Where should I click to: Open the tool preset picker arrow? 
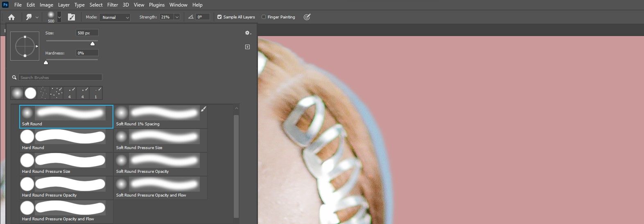[37, 17]
